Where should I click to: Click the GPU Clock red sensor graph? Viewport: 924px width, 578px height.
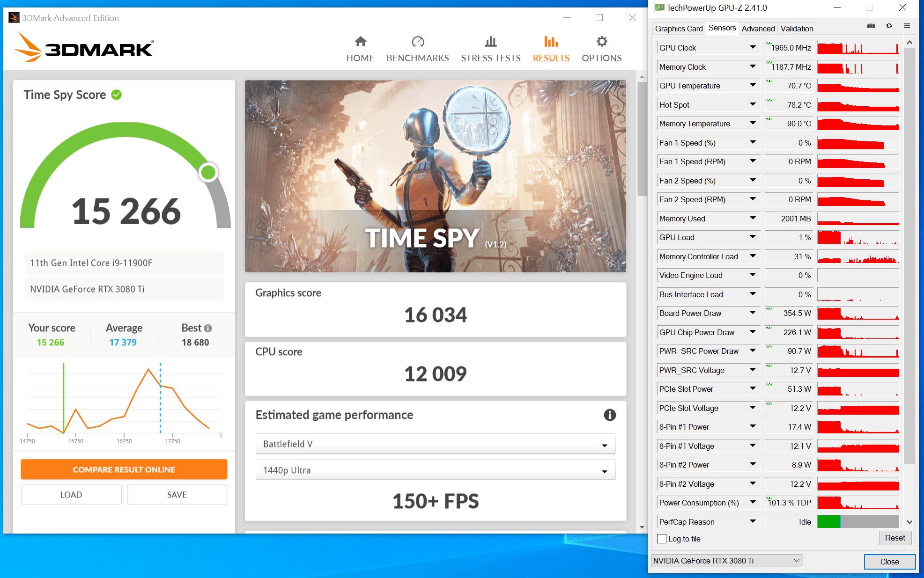coord(858,48)
